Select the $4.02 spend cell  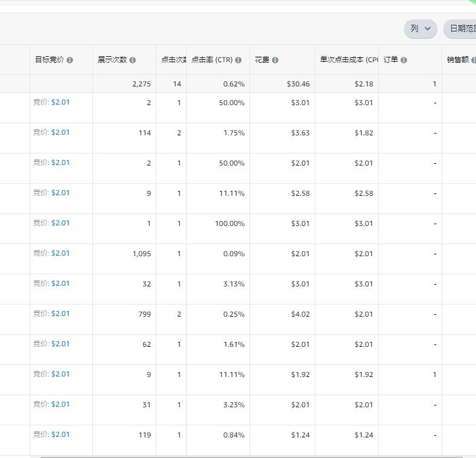click(x=300, y=314)
